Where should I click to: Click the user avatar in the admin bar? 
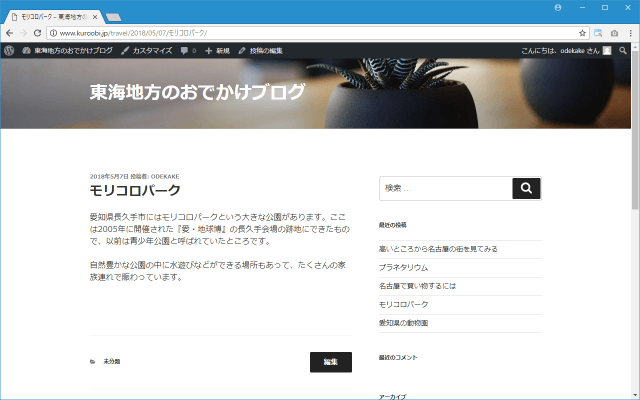[x=607, y=51]
